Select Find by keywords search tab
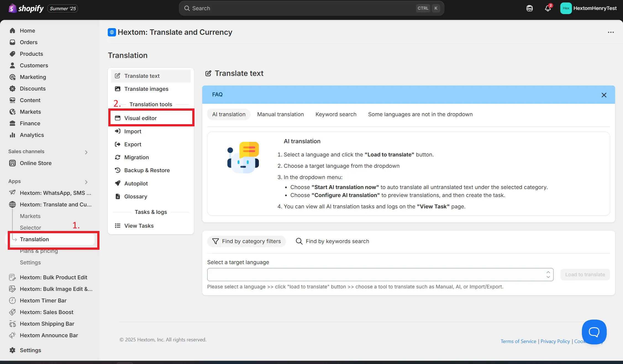 332,241
